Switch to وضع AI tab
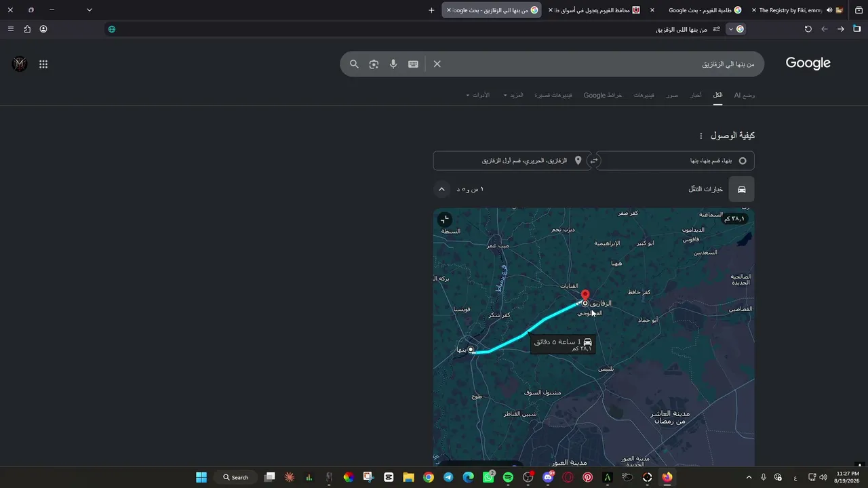The width and height of the screenshot is (868, 488). click(745, 95)
